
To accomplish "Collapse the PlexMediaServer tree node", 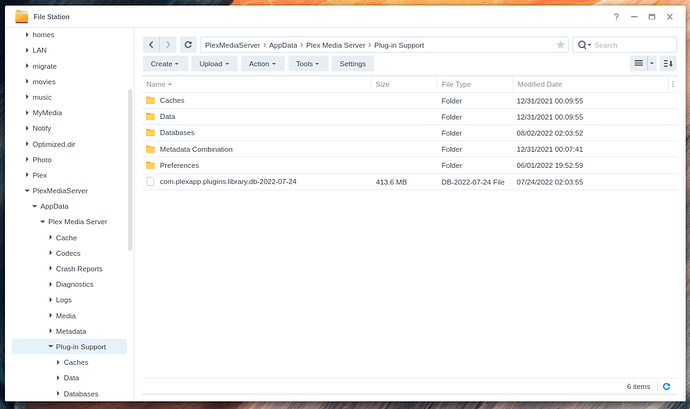I will 27,191.
